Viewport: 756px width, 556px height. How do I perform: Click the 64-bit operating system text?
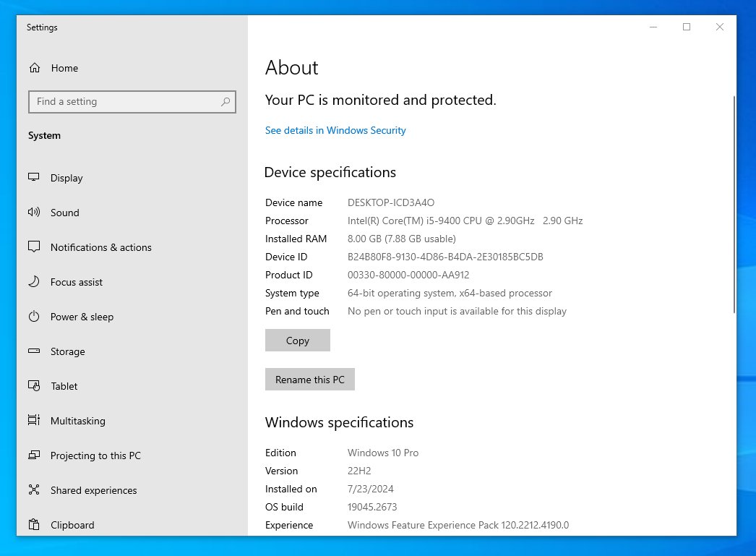(450, 294)
